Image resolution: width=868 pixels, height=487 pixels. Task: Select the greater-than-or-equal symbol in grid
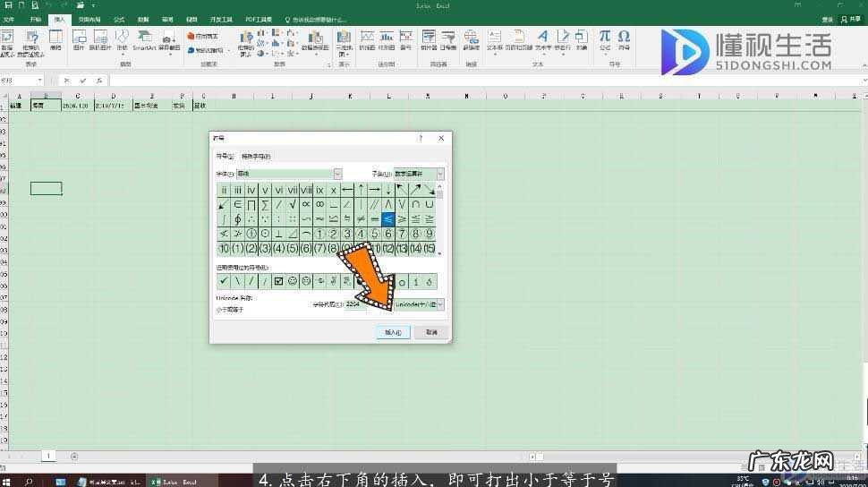pyautogui.click(x=402, y=219)
